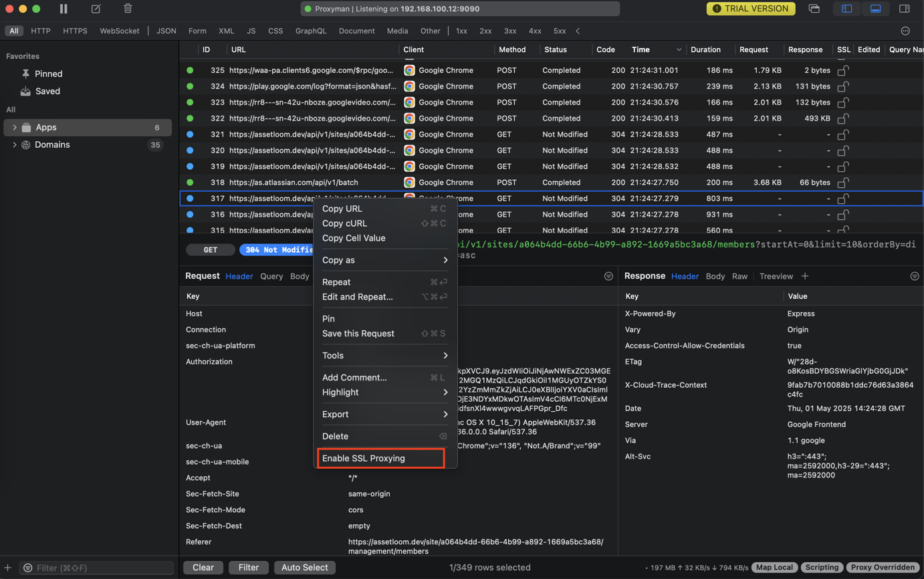
Task: Select request row 318 as.atlassian.com
Action: point(551,183)
